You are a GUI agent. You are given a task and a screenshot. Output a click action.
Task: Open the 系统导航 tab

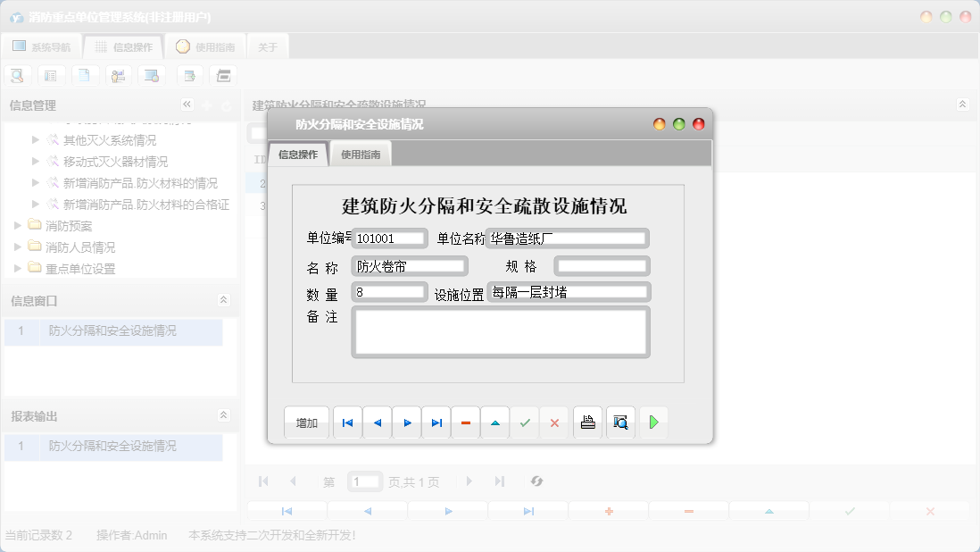tap(43, 46)
